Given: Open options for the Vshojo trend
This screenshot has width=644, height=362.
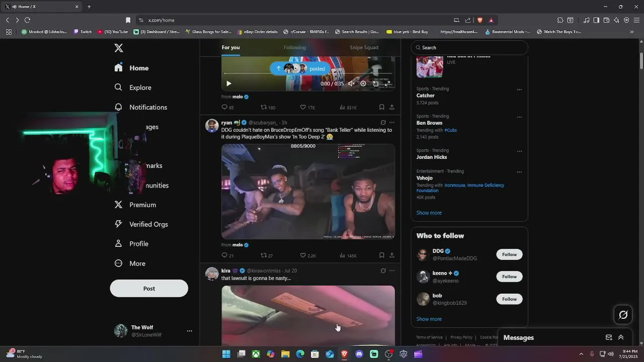Looking at the screenshot, I should 519,172.
